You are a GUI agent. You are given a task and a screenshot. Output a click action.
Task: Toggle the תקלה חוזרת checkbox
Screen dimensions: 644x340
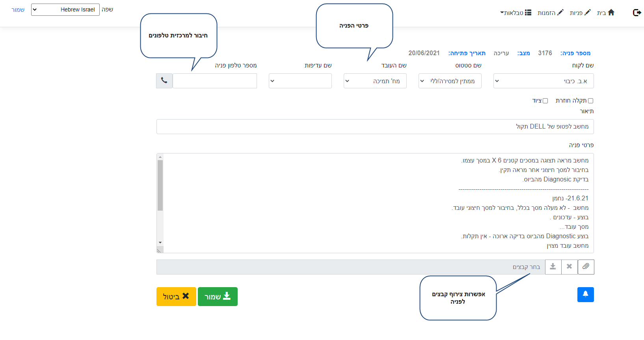[590, 101]
